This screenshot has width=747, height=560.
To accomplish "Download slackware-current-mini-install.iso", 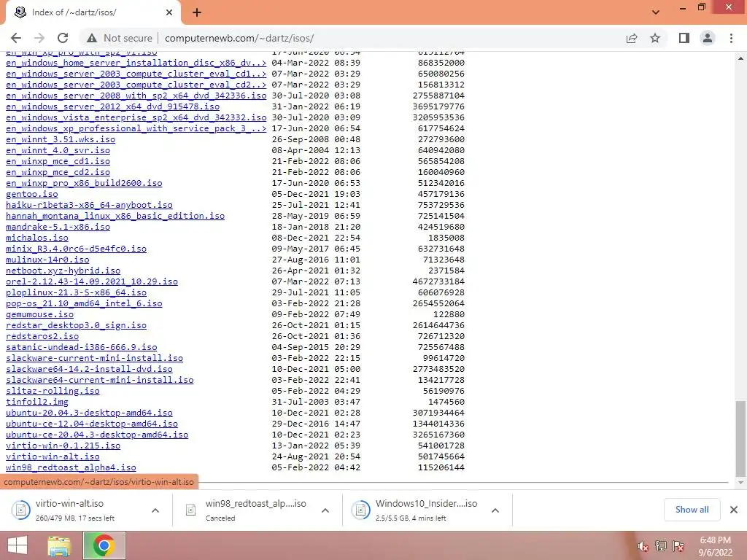I will tap(94, 358).
